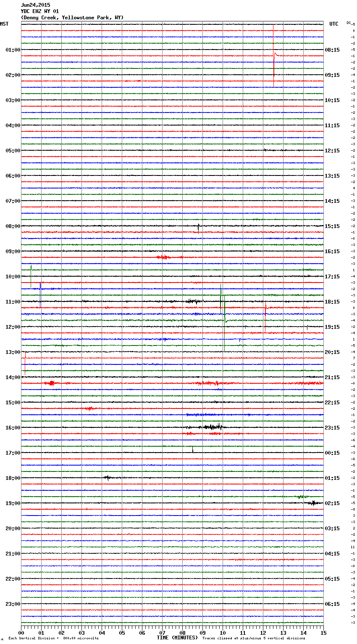The width and height of the screenshot is (357, 644).
Task: Click the "TIME (MINUTES)" axis title
Action: (x=177, y=638)
